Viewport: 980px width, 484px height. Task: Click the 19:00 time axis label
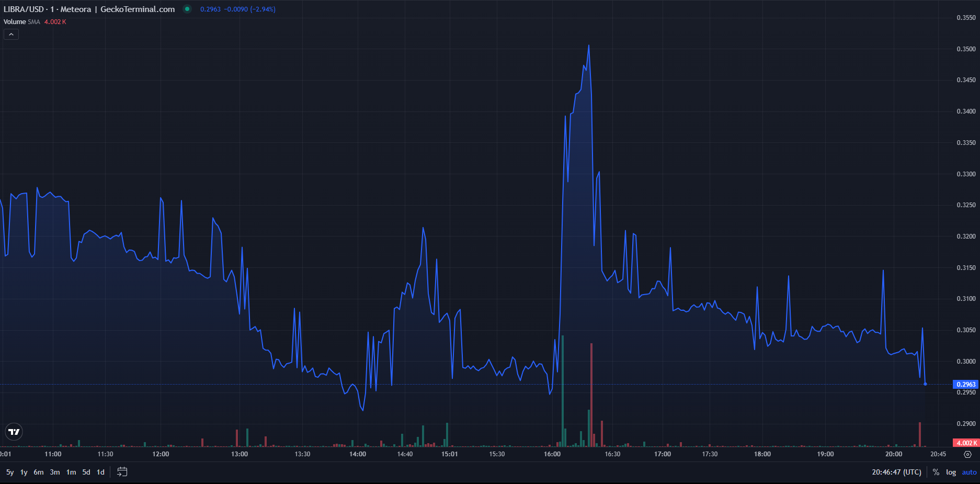point(825,454)
